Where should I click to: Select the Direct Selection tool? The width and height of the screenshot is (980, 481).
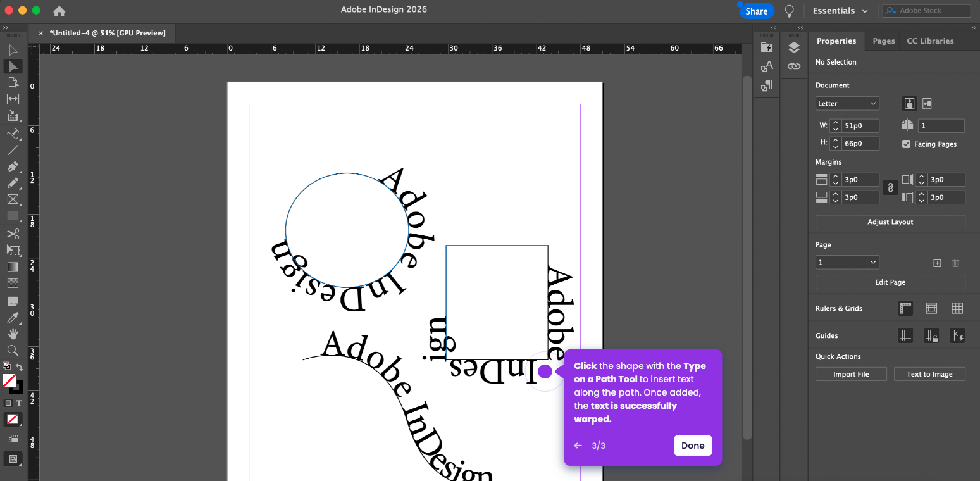[13, 66]
